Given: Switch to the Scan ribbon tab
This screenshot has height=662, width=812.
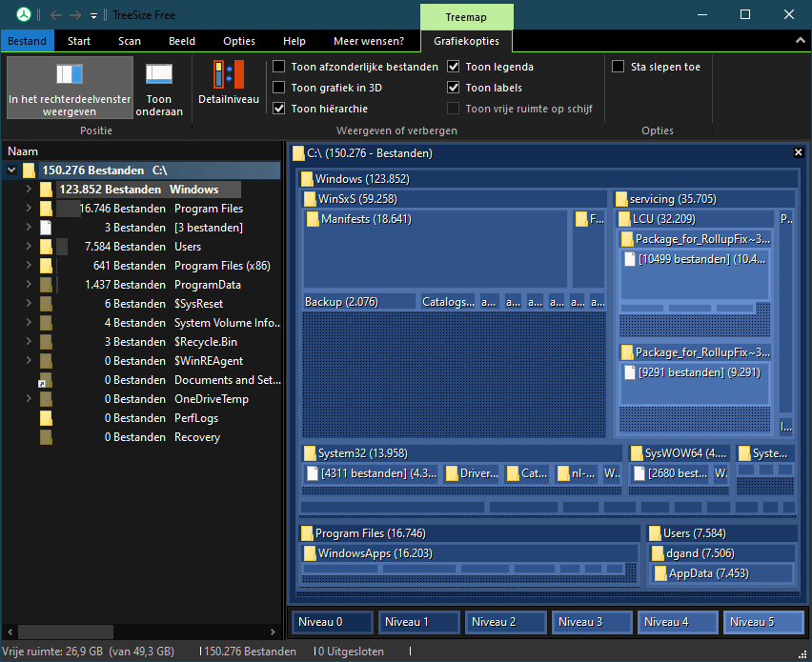Looking at the screenshot, I should [130, 41].
